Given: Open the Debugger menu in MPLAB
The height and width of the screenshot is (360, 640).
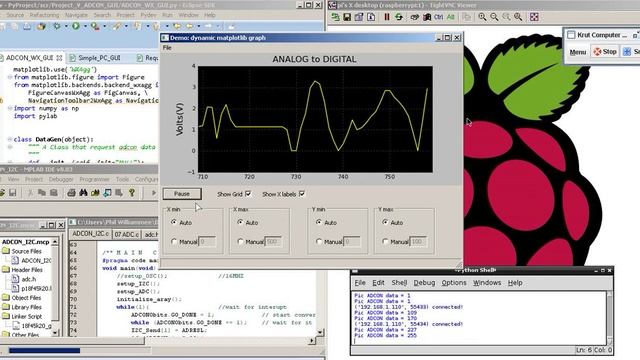Looking at the screenshot, I should click(61, 179).
